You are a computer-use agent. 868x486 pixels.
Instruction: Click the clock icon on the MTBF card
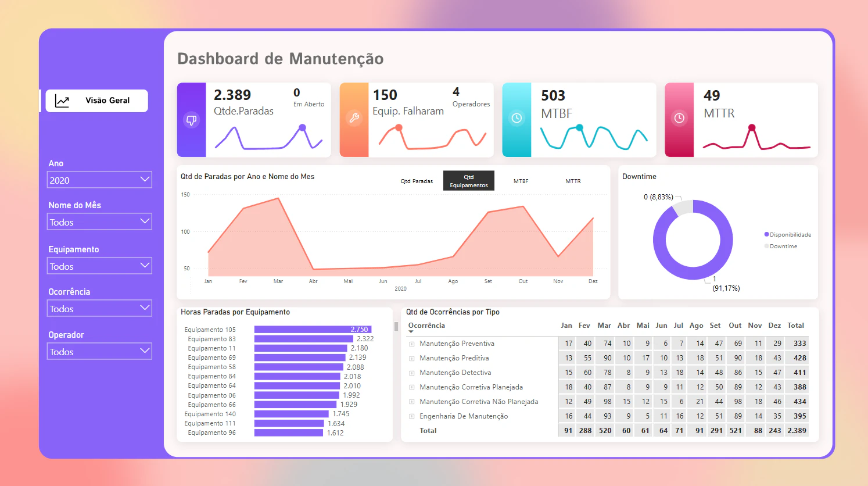[x=517, y=118]
